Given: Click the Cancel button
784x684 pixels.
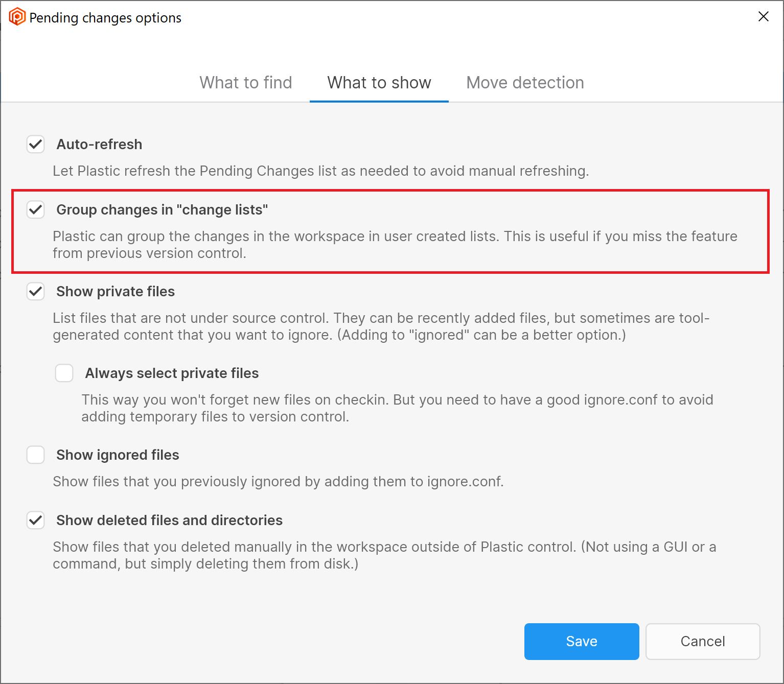Looking at the screenshot, I should [x=703, y=642].
